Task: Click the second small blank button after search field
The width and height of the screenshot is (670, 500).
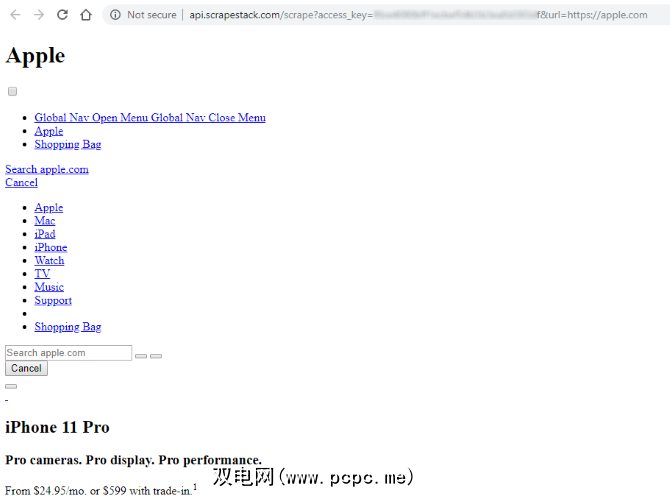Action: (156, 356)
